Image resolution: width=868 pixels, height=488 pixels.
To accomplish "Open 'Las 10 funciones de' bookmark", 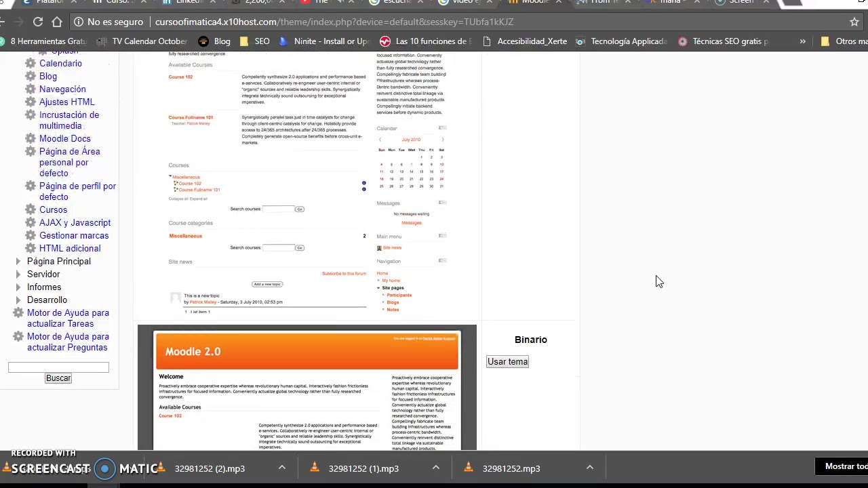I will pyautogui.click(x=426, y=41).
